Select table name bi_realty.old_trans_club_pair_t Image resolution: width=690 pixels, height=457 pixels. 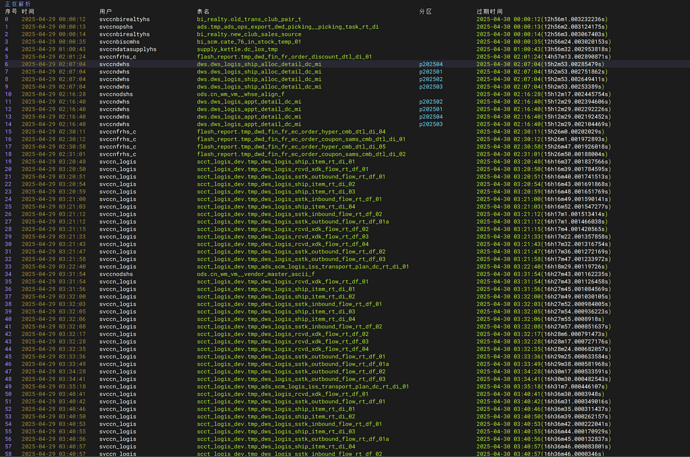[248, 19]
